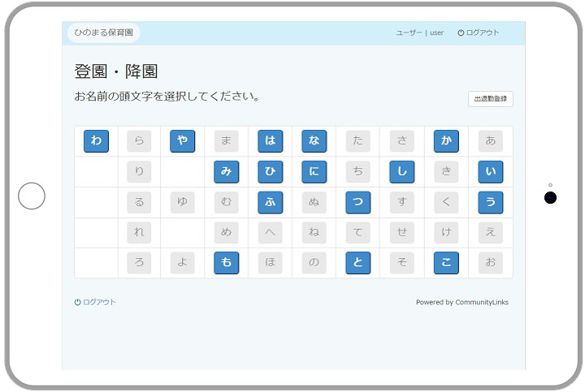
Task: Click the greyed ね kana button
Action: (314, 232)
